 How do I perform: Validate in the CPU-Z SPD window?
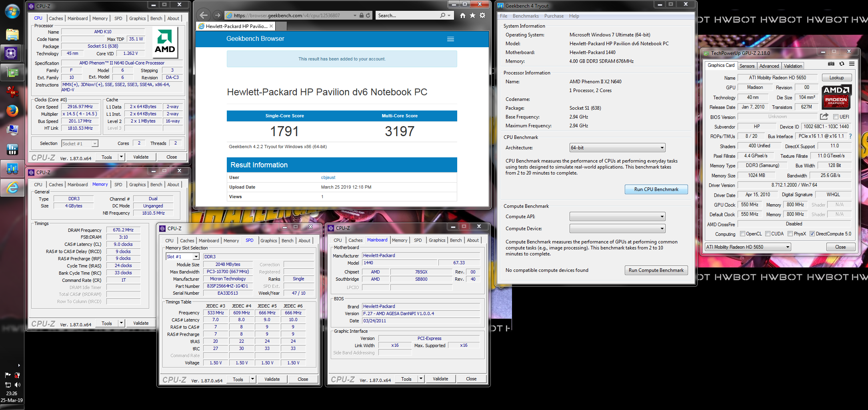click(x=272, y=379)
